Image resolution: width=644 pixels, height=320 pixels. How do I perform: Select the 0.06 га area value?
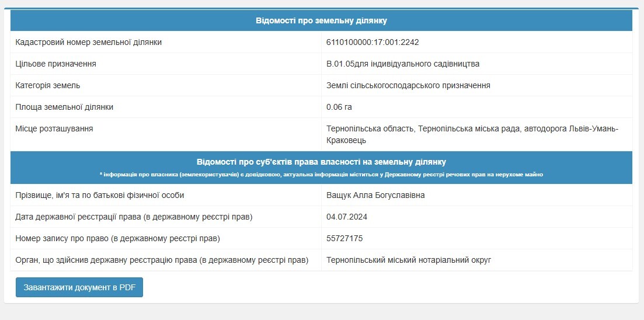click(x=339, y=107)
